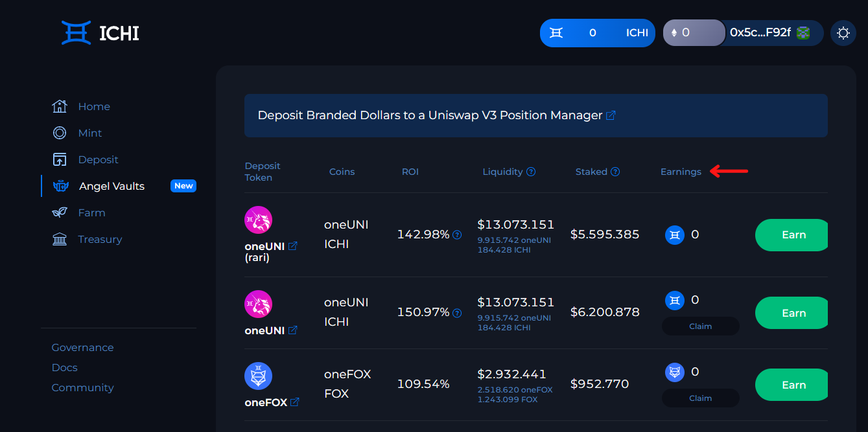The width and height of the screenshot is (868, 432).
Task: Open the external link icon next to oneFOX
Action: coord(295,402)
